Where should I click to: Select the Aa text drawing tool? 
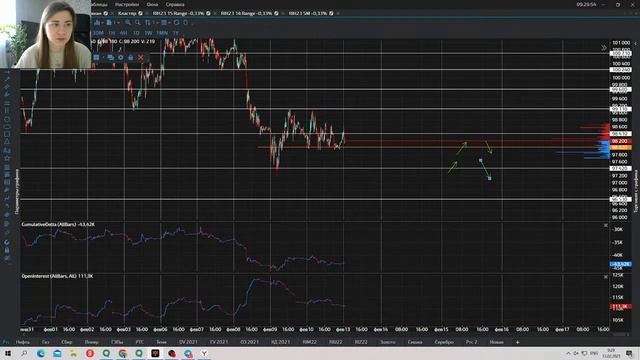tap(7, 151)
